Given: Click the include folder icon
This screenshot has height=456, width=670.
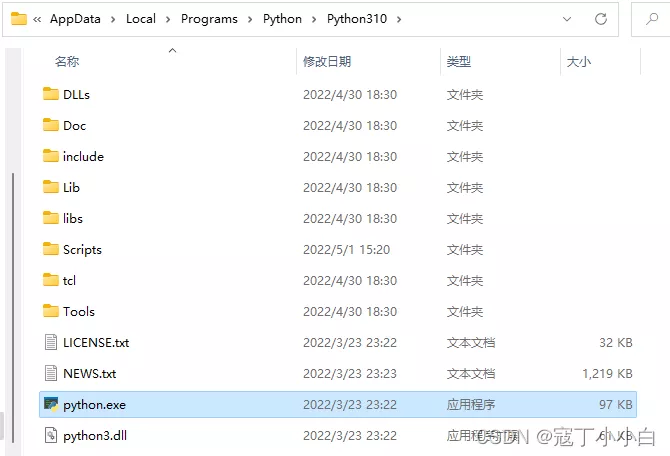Looking at the screenshot, I should click(x=51, y=156).
